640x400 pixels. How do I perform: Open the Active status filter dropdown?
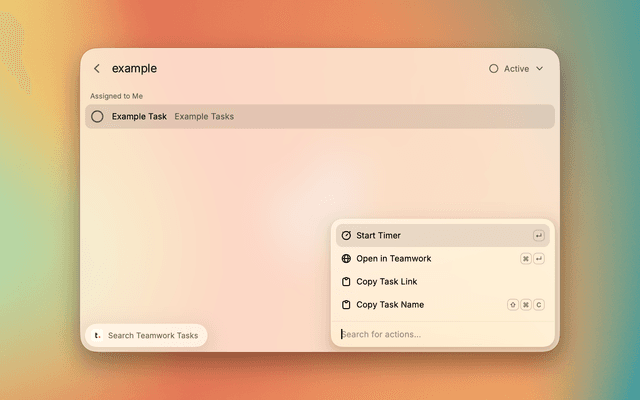pyautogui.click(x=516, y=69)
